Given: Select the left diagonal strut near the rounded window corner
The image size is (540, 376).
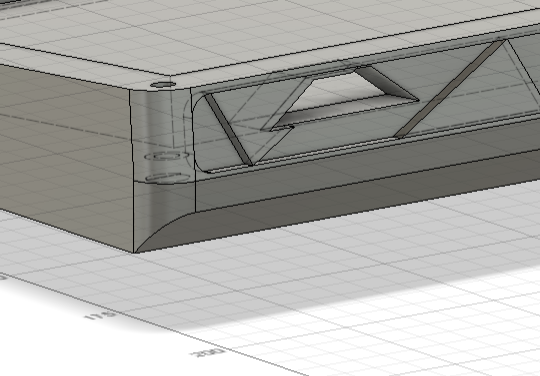Looking at the screenshot, I should (229, 130).
